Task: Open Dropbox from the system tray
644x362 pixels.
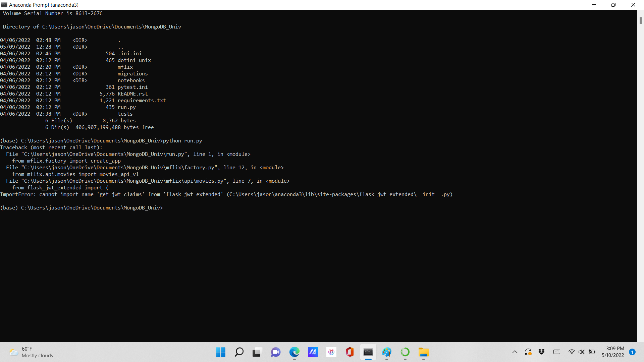Action: coord(542,352)
